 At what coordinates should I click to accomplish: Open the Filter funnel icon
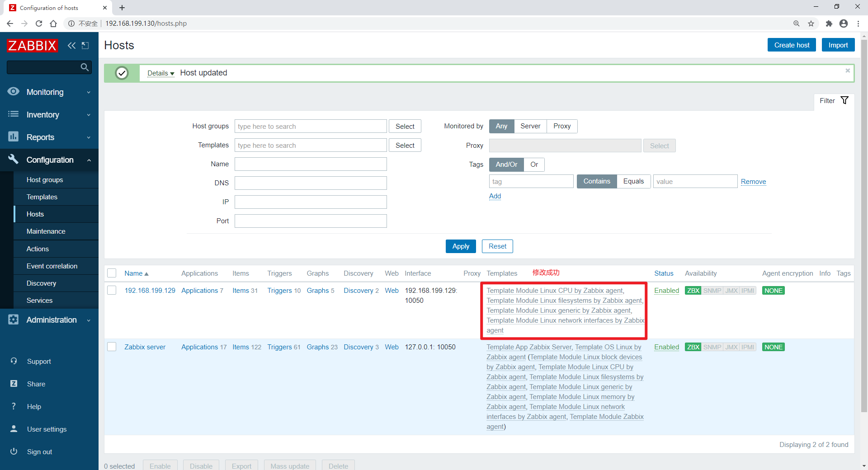(x=844, y=100)
